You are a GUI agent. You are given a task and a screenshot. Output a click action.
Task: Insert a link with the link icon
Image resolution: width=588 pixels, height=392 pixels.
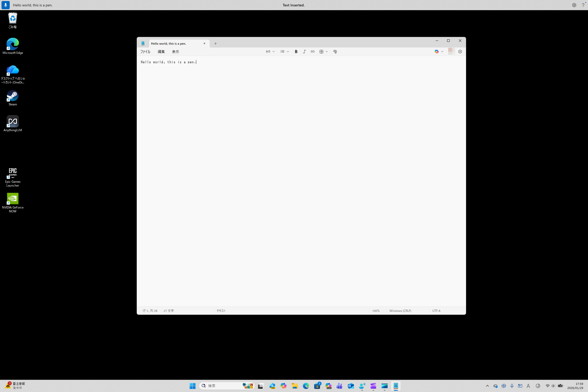[312, 52]
